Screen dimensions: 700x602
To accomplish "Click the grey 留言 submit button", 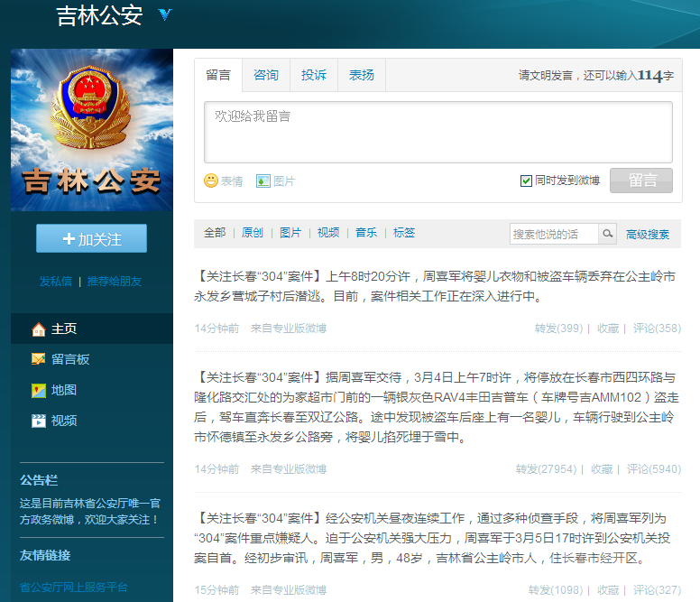I will 641,181.
